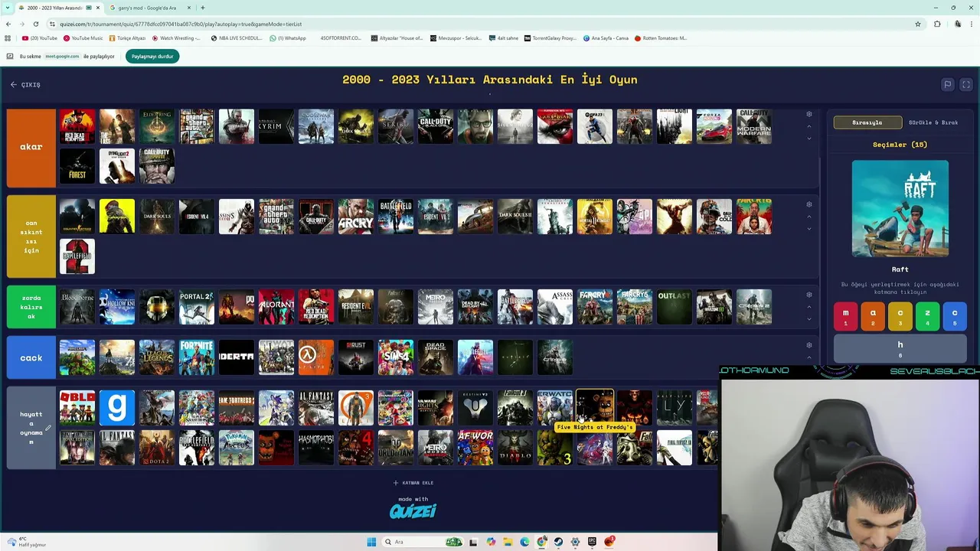The height and width of the screenshot is (551, 980).
Task: Move zorda kalırsak tier up
Action: [x=809, y=307]
